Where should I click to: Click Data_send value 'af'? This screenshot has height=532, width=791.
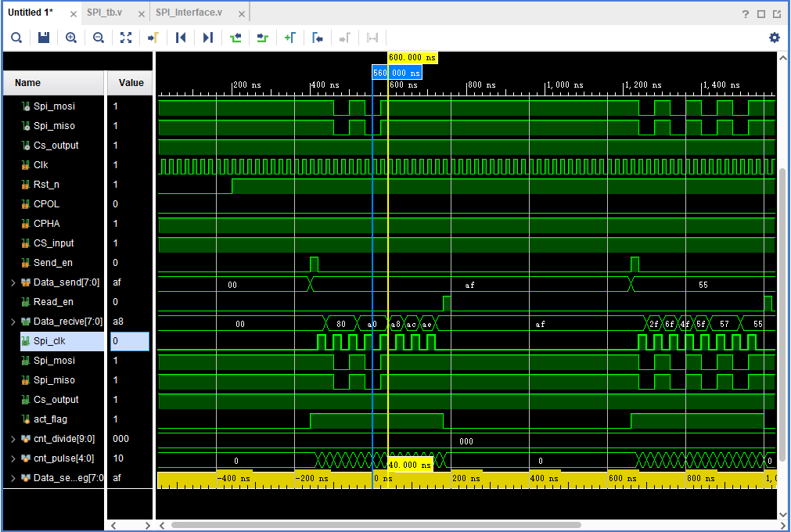117,282
